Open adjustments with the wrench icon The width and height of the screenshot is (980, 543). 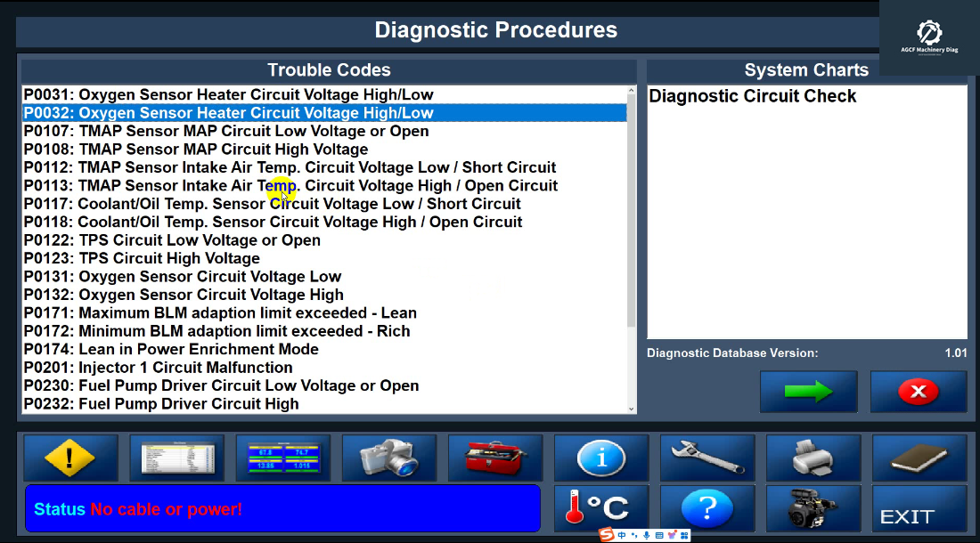click(x=707, y=457)
